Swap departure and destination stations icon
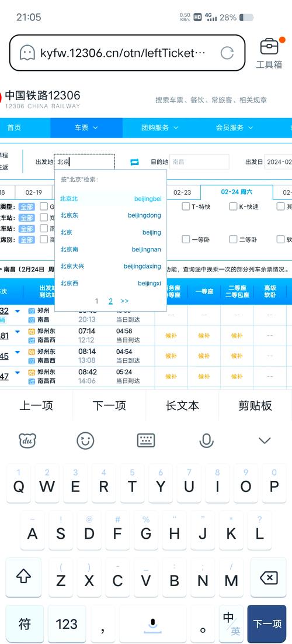 coord(134,162)
